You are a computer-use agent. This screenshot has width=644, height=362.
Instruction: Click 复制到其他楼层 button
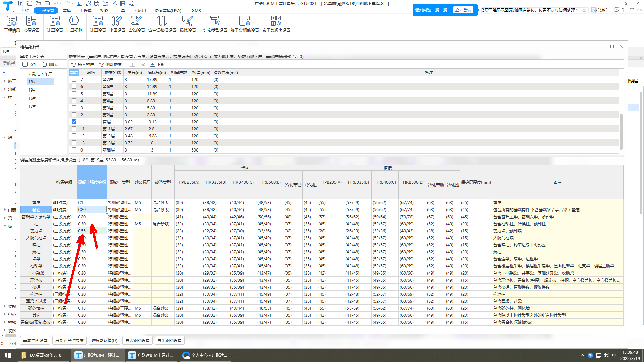click(69, 340)
